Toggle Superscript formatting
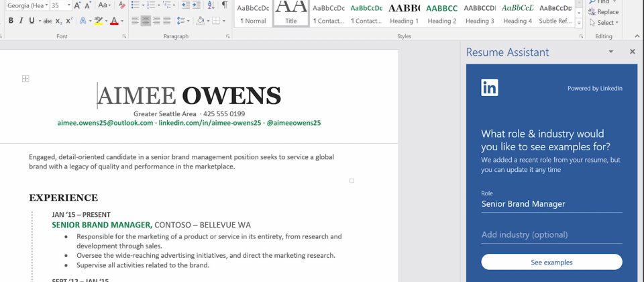 pyautogui.click(x=69, y=21)
